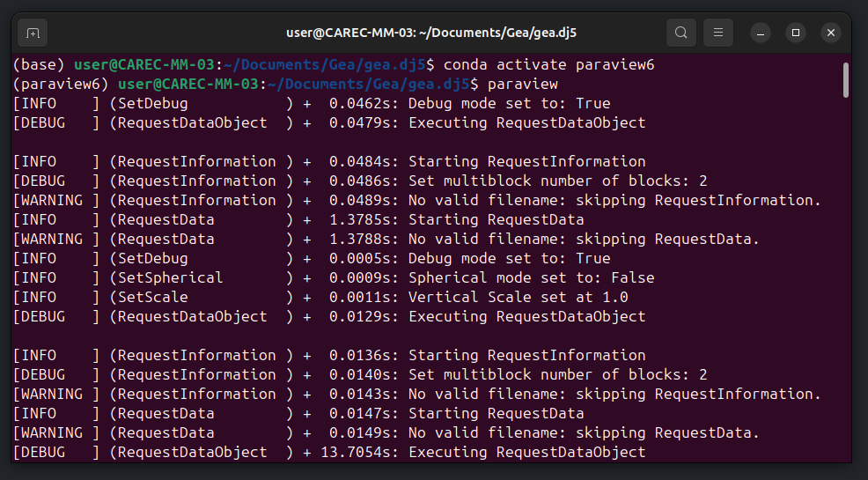
Task: Click the warning line at 0.0143s
Action: pos(417,395)
